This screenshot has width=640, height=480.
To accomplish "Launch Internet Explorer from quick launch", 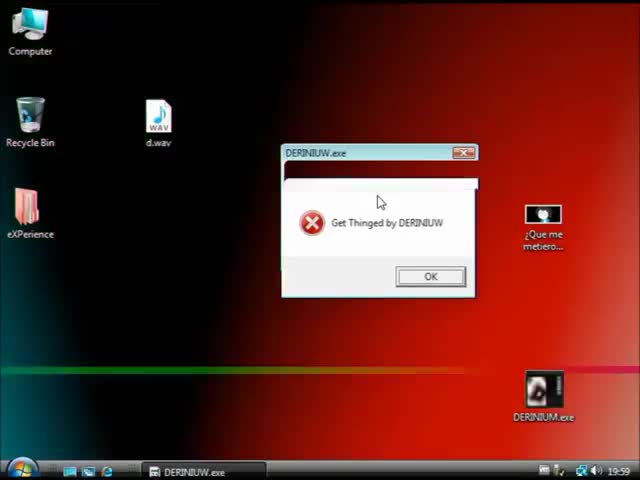I will point(106,471).
